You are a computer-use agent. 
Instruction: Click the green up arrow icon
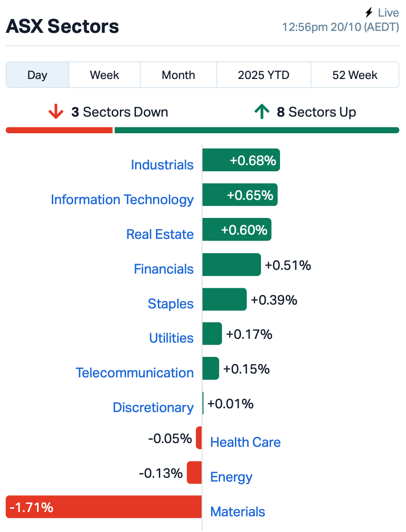point(261,112)
